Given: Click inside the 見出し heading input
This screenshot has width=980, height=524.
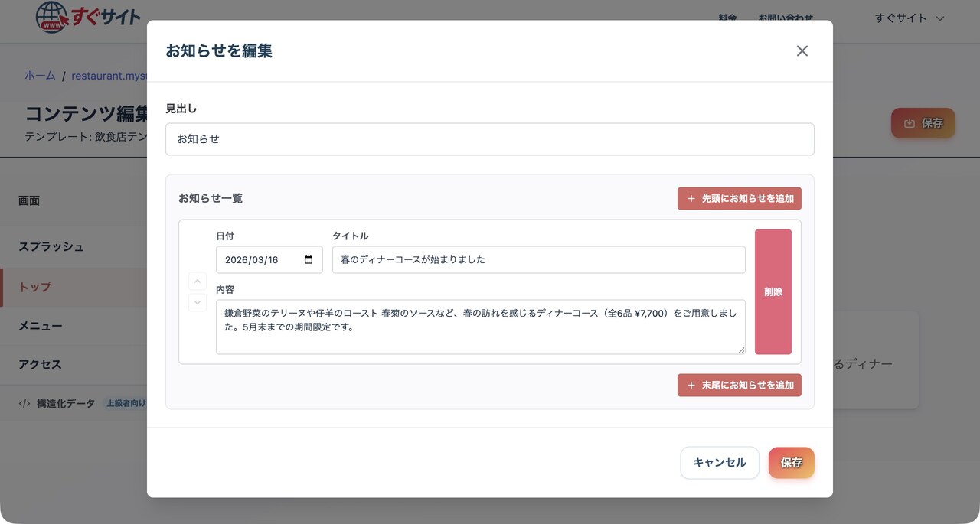Looking at the screenshot, I should [490, 138].
